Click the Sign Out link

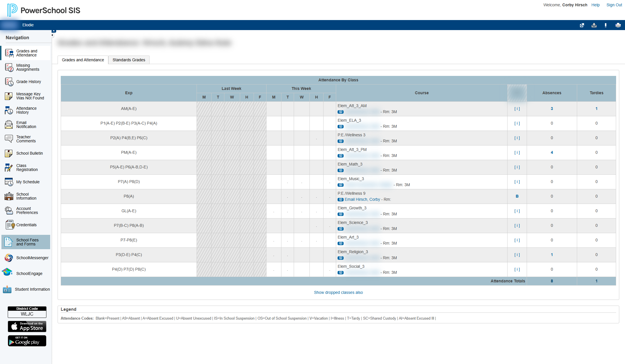pyautogui.click(x=614, y=5)
